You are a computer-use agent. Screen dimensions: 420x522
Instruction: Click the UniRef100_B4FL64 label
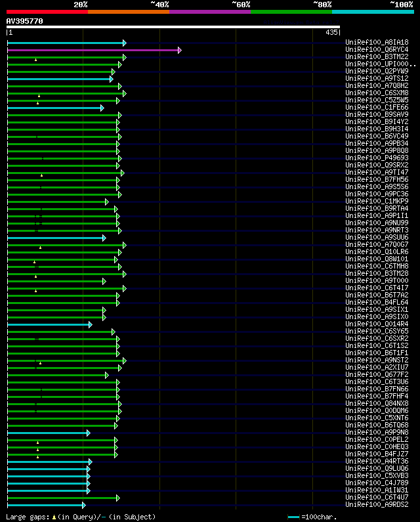click(x=377, y=302)
